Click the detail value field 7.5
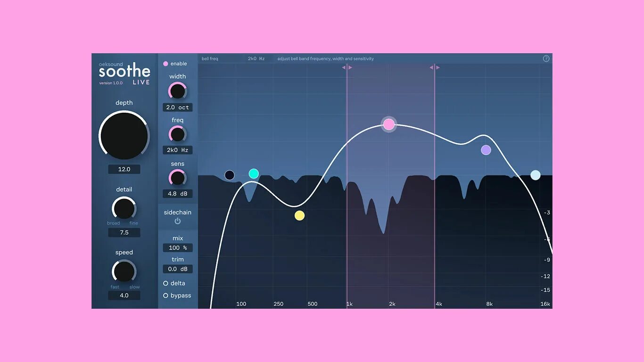This screenshot has height=362, width=644. 124,232
